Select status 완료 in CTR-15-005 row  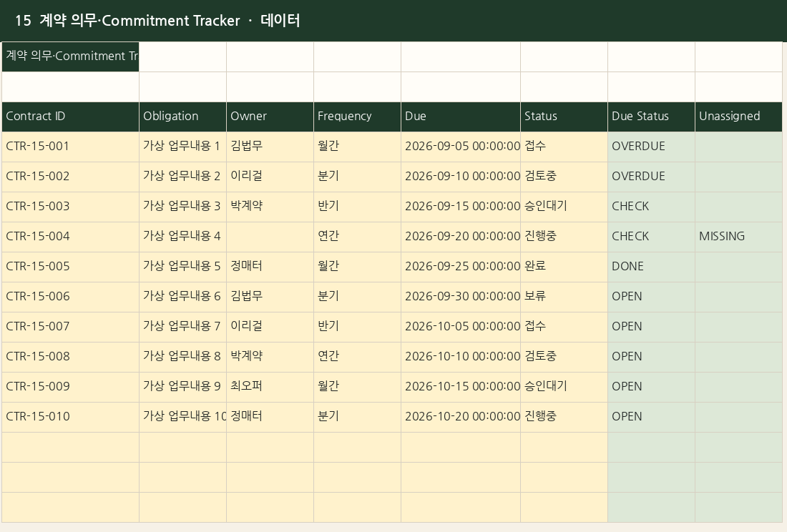click(x=564, y=267)
